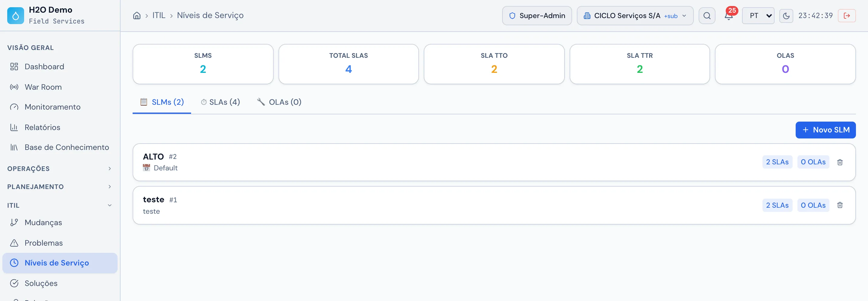
Task: Delete the teste SLM via trash icon
Action: (840, 205)
